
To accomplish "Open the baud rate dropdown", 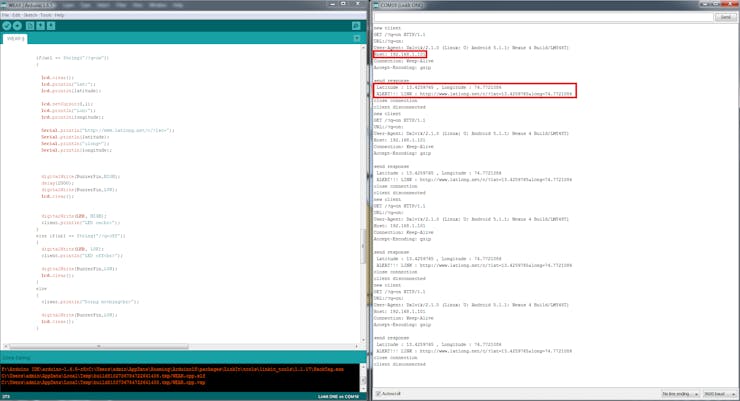I will point(719,393).
